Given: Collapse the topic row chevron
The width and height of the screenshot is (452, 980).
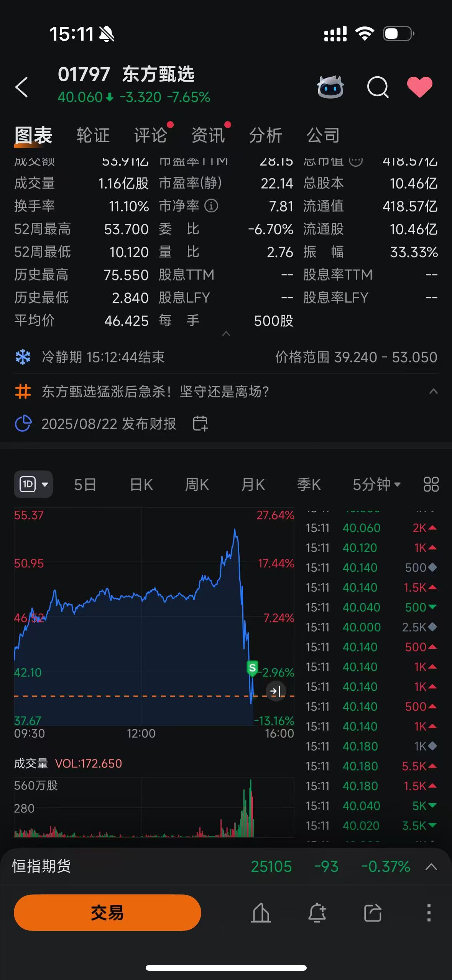Looking at the screenshot, I should (x=434, y=391).
